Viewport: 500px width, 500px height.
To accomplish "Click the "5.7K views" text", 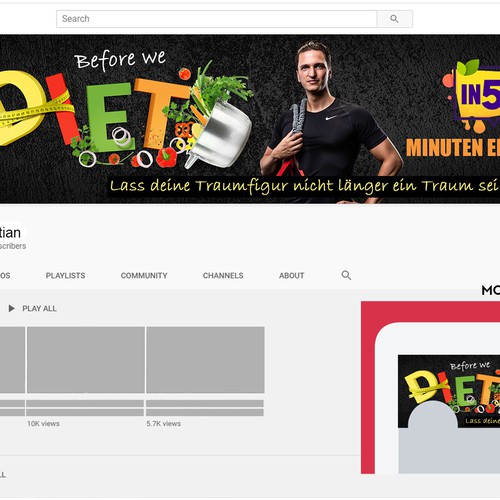I will click(x=164, y=424).
